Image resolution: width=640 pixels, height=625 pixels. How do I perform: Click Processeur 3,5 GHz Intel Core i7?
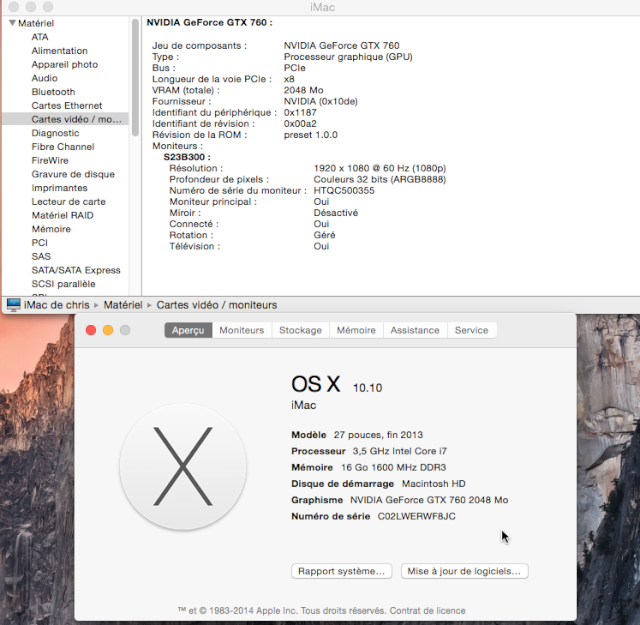[369, 451]
